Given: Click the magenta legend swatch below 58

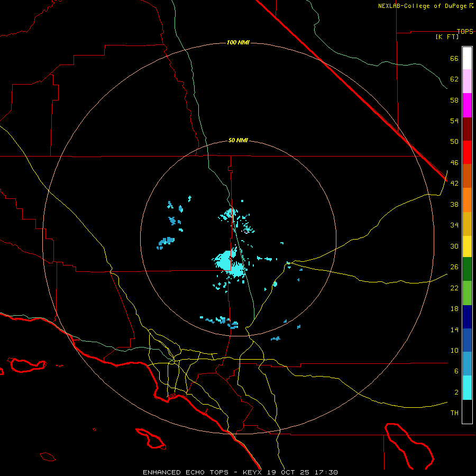Looking at the screenshot, I should coord(467,105).
